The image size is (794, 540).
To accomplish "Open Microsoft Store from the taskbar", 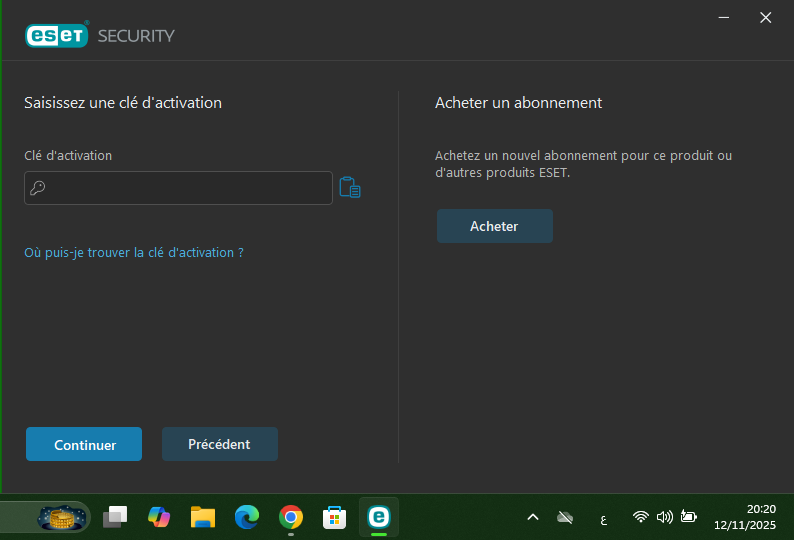I will (x=334, y=517).
